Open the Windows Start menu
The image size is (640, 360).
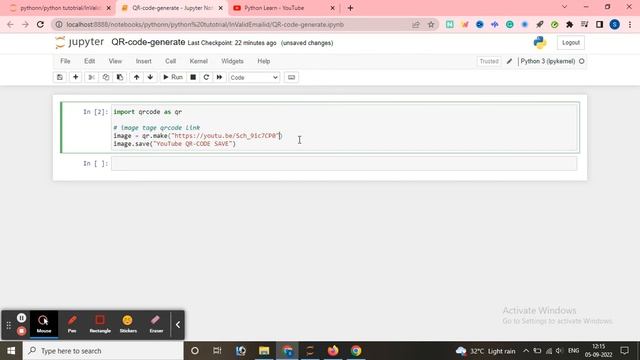click(11, 351)
